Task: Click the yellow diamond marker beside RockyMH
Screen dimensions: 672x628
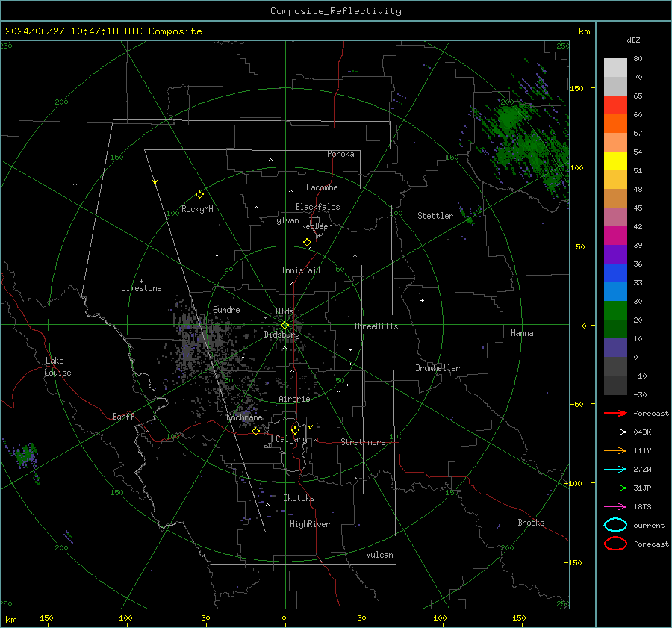Action: click(199, 195)
